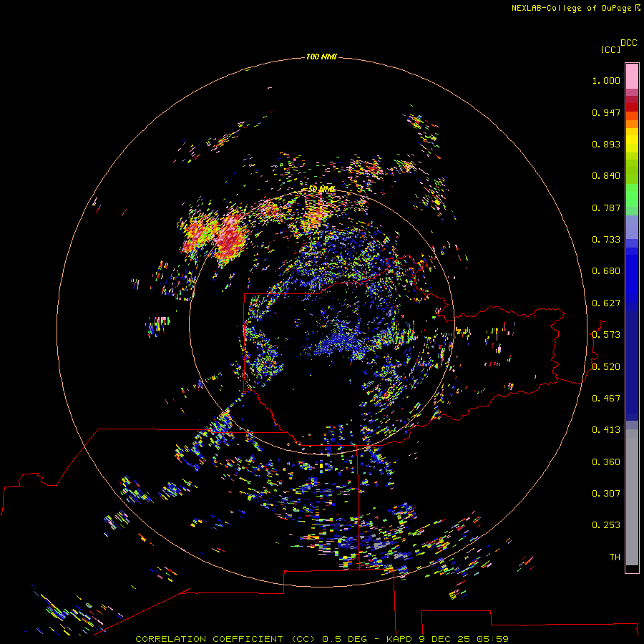Pick the light pink top color bar segment
Viewport: 644px width, 644px height.
[632, 77]
